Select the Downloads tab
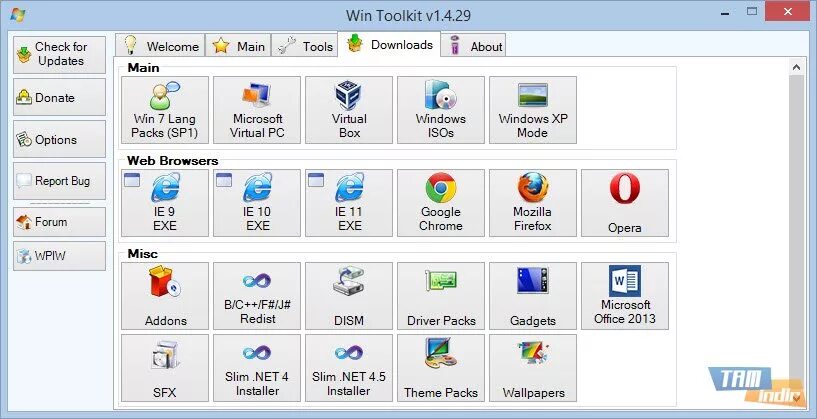This screenshot has width=817, height=419. point(389,44)
